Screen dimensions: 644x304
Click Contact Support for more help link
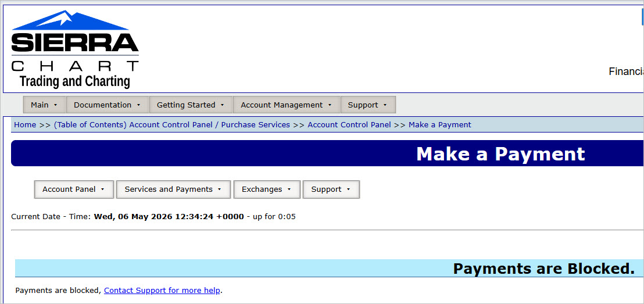coord(162,291)
